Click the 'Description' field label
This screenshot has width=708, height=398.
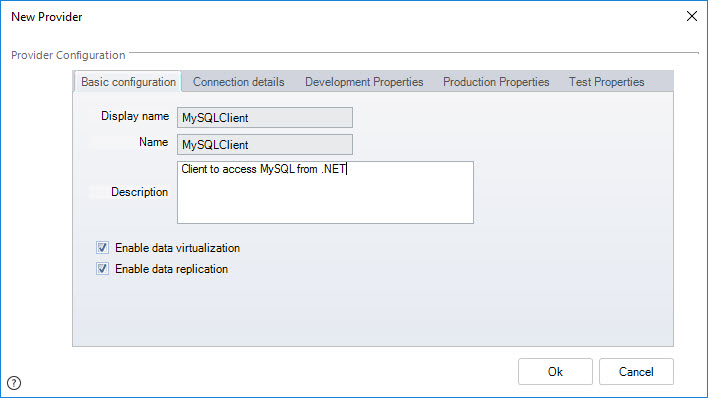140,192
